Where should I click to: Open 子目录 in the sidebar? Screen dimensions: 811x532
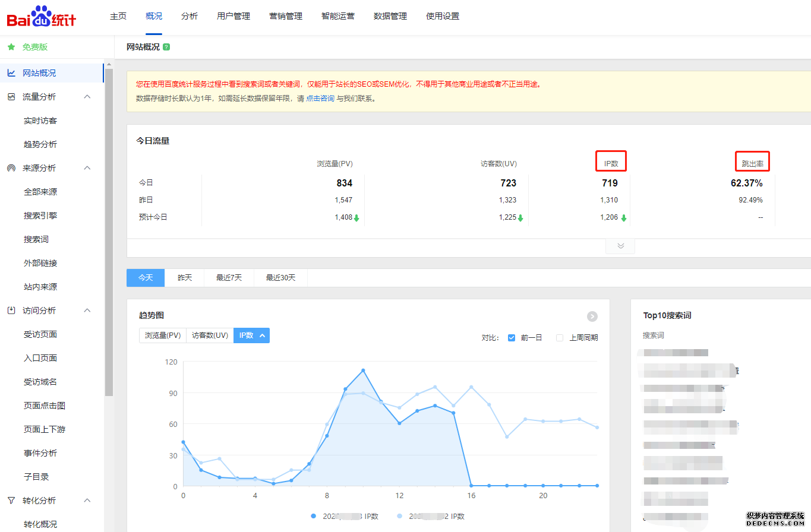[x=36, y=477]
